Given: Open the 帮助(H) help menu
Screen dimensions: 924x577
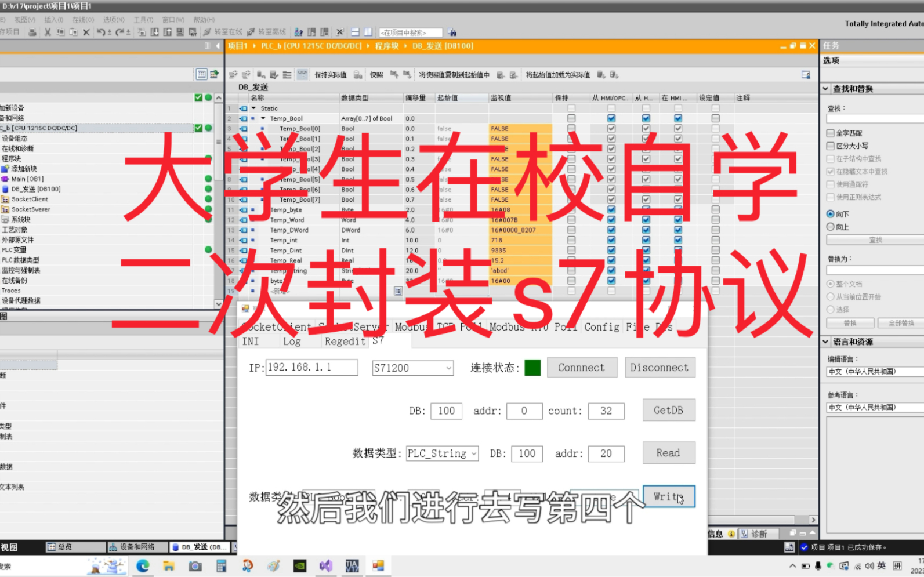Looking at the screenshot, I should click(x=204, y=20).
